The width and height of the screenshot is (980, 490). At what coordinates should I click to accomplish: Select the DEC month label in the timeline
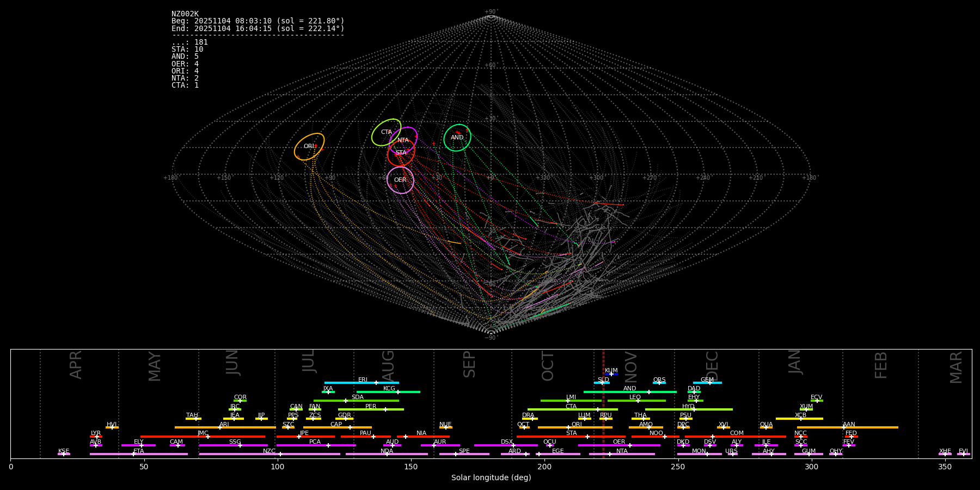(712, 366)
